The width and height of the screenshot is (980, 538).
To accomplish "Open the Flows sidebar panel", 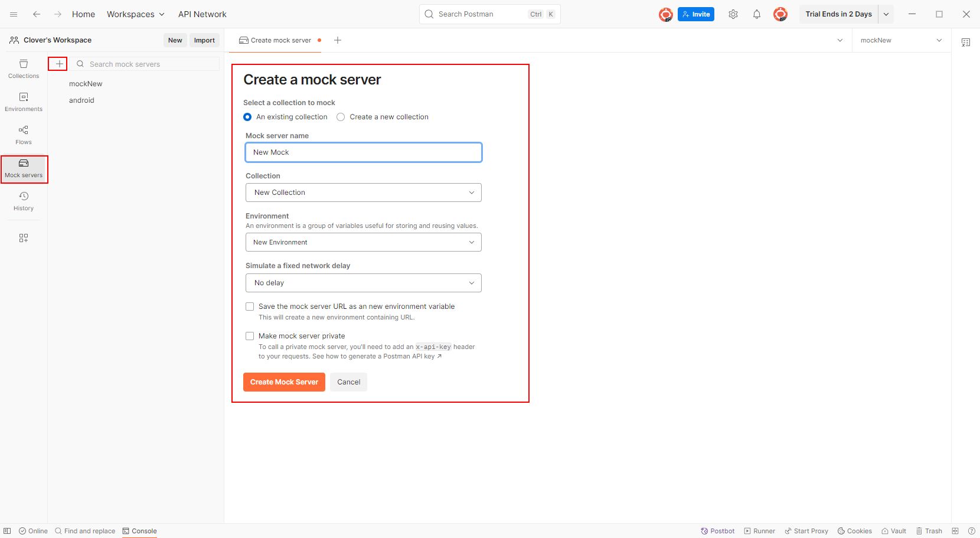I will [24, 135].
